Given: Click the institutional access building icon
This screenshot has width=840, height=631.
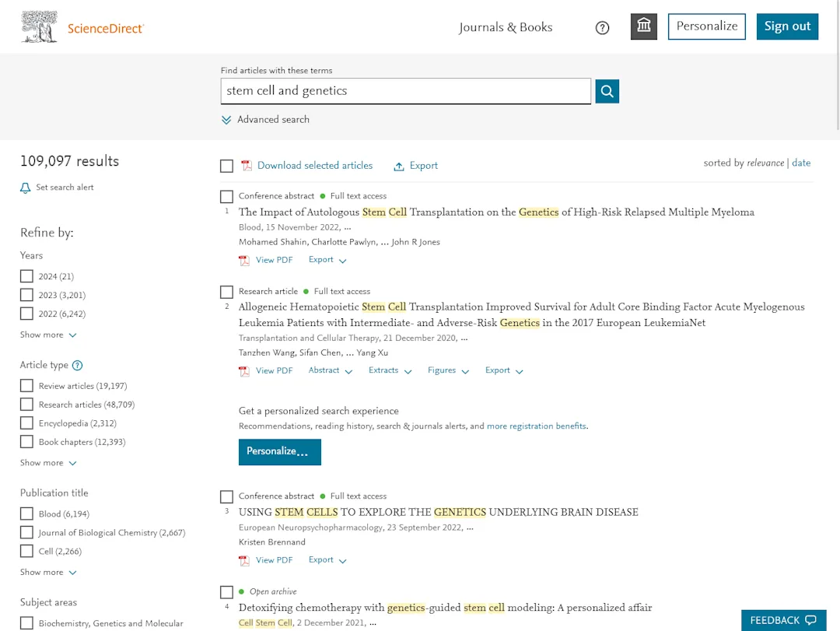Looking at the screenshot, I should click(643, 26).
